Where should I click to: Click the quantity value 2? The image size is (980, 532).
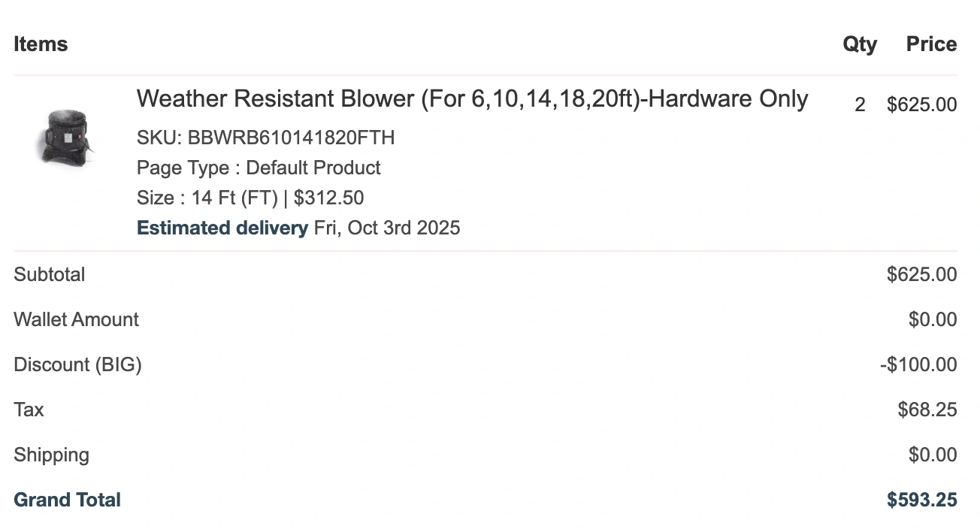[860, 104]
